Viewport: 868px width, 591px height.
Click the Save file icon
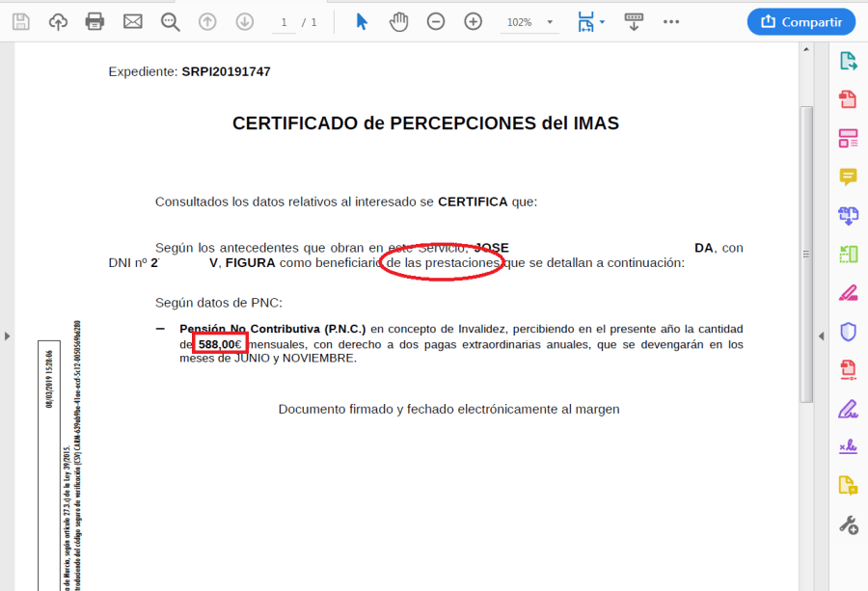(21, 21)
